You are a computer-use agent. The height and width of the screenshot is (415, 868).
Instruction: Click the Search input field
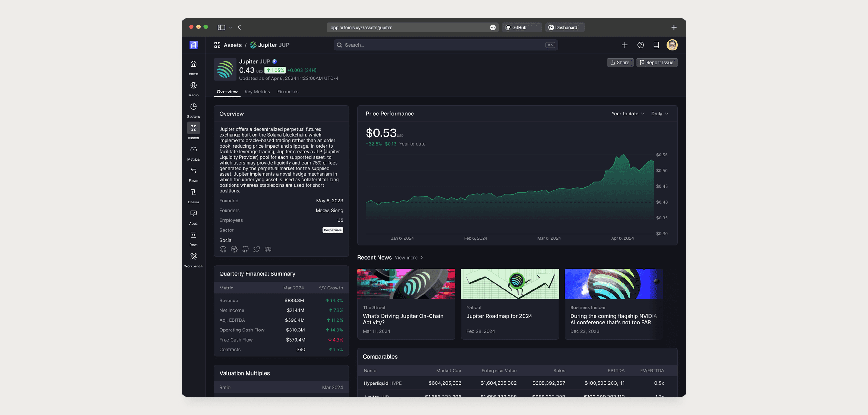[x=445, y=45]
